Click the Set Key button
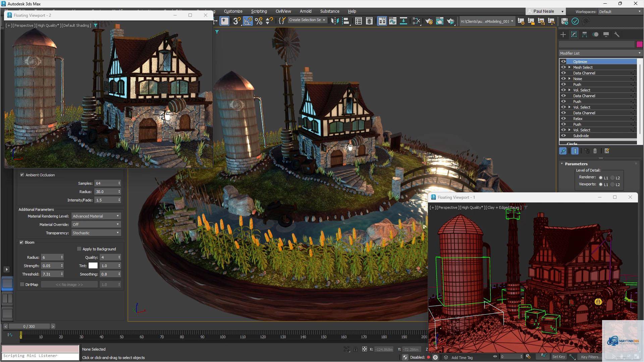644x362 pixels. coord(558,357)
